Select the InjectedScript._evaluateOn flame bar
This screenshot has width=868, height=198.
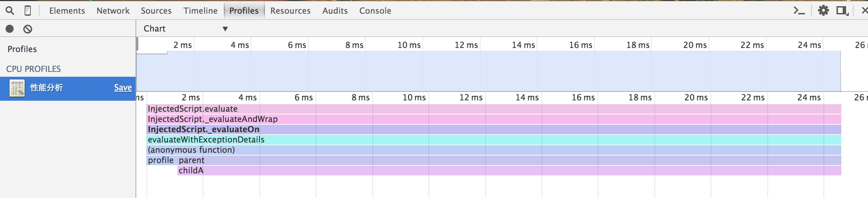pyautogui.click(x=494, y=129)
